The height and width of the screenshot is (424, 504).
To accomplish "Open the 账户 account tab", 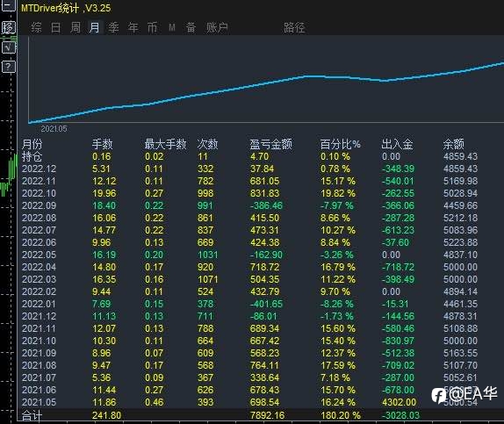I will [x=217, y=27].
